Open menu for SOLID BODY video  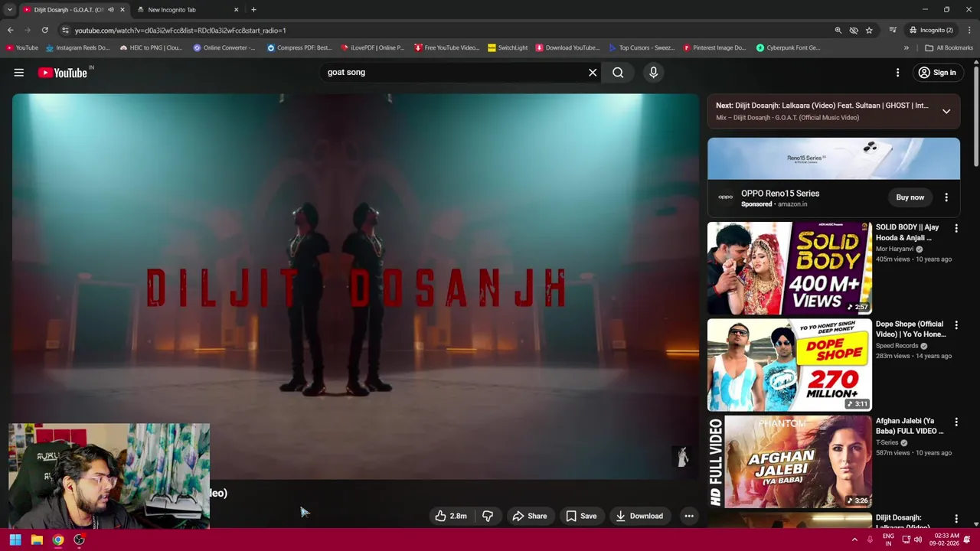(x=955, y=228)
